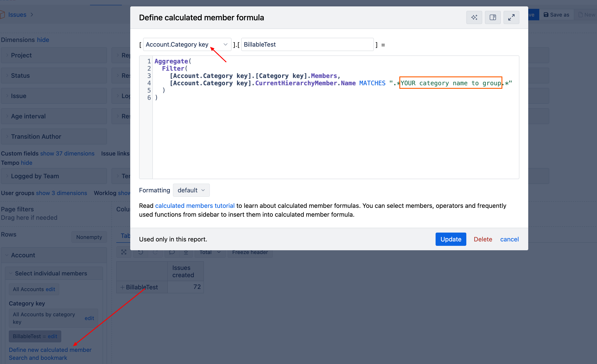The width and height of the screenshot is (597, 364).
Task: Collapse Select individual members section
Action: (11, 273)
